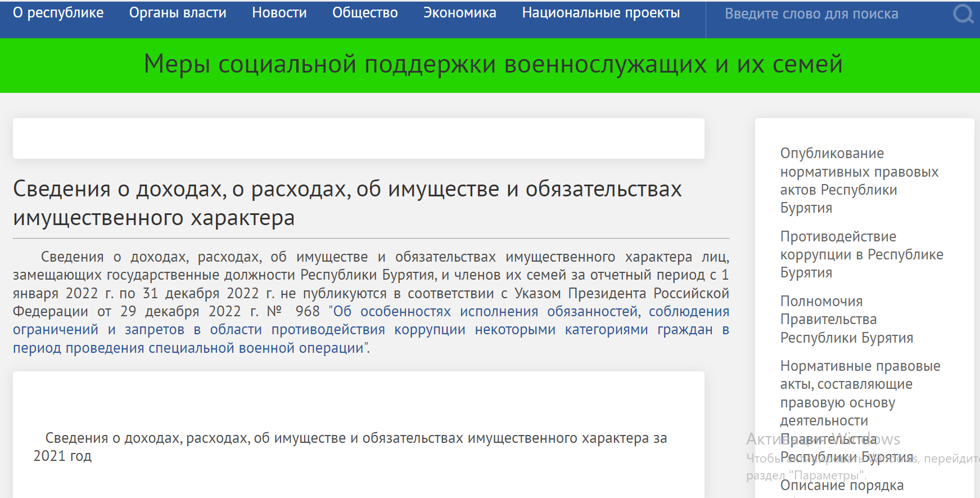Click the empty white panel above the heading
Image resolution: width=980 pixels, height=498 pixels.
[358, 138]
